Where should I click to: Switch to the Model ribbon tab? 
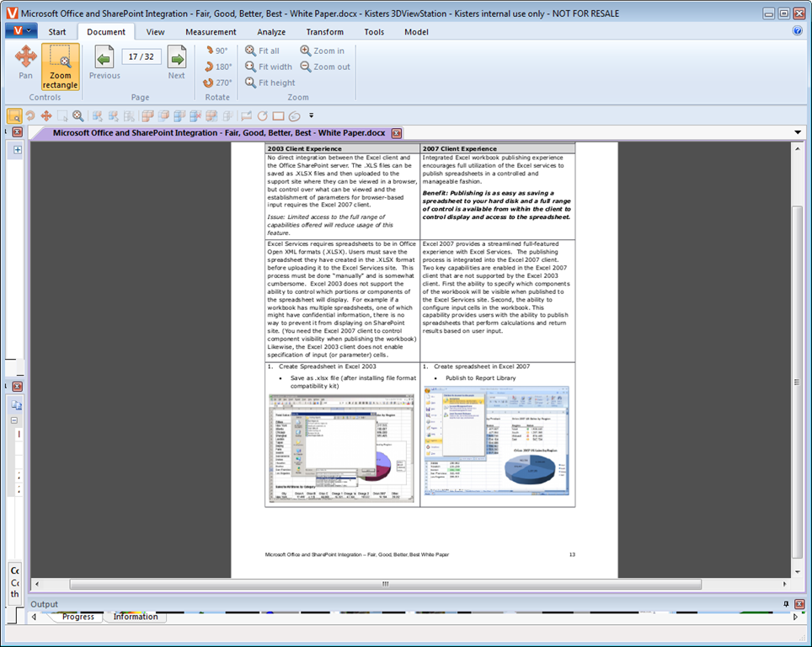(x=416, y=32)
